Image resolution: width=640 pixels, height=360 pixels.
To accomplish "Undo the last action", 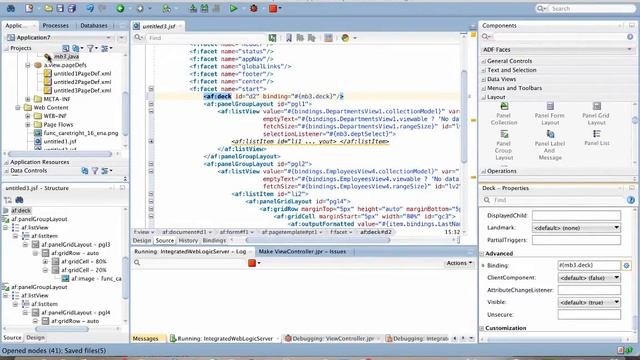I will coord(90,8).
